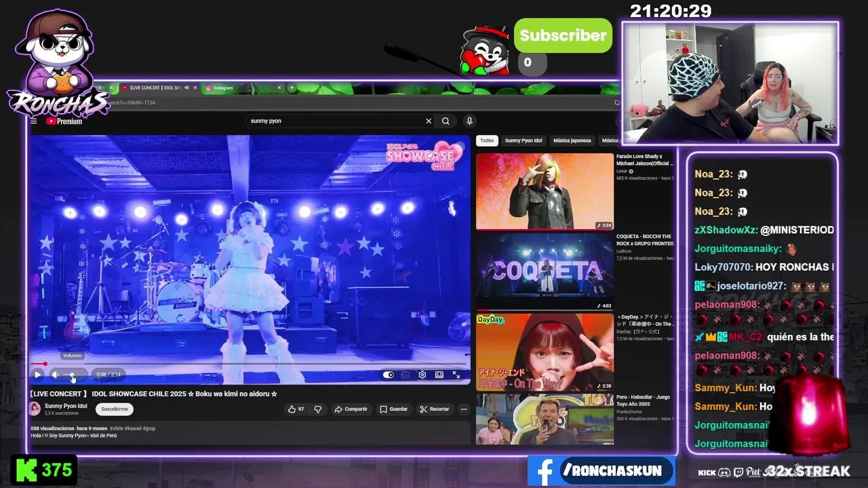Image resolution: width=868 pixels, height=488 pixels.
Task: Select the Música japonesa filter chip
Action: tap(572, 140)
